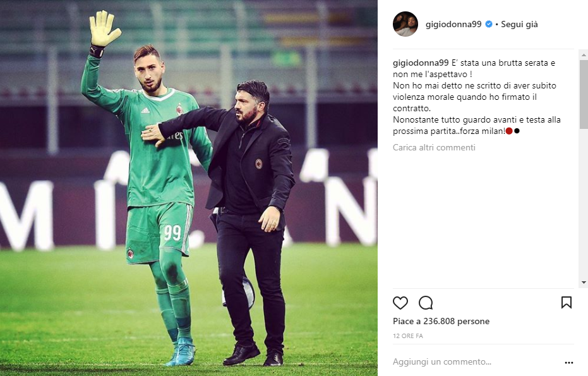Open comment bubble icon
This screenshot has width=588, height=376.
pyautogui.click(x=426, y=303)
